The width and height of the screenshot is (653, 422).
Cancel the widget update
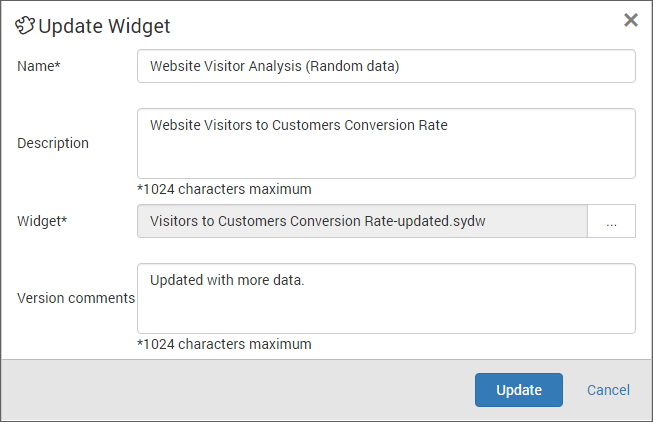click(x=608, y=390)
